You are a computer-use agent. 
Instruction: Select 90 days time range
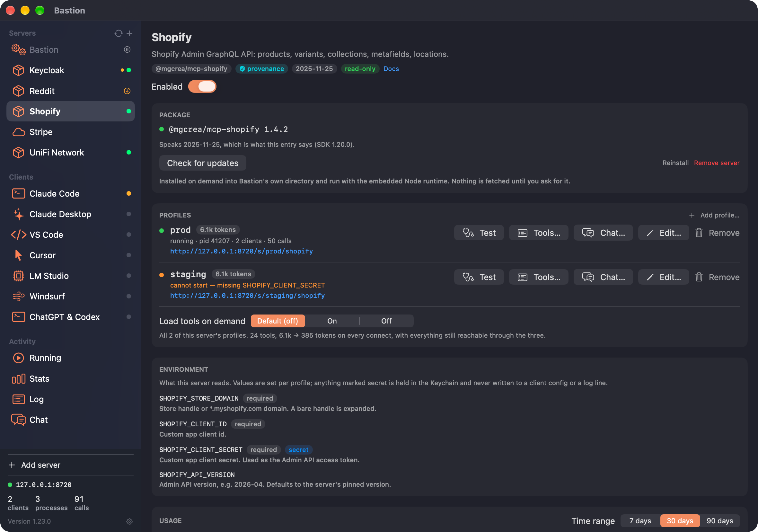coord(720,521)
